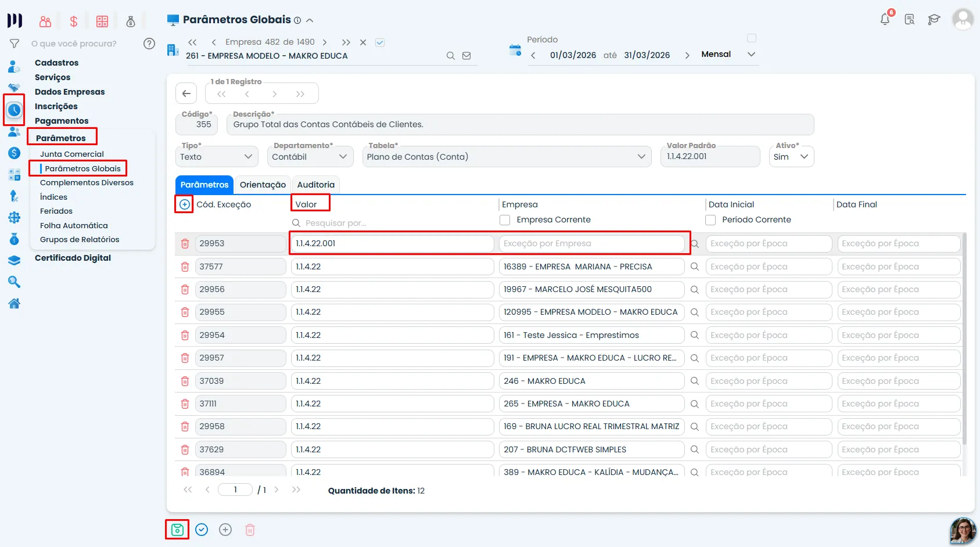Open the Mensal period type dropdown

pos(728,54)
